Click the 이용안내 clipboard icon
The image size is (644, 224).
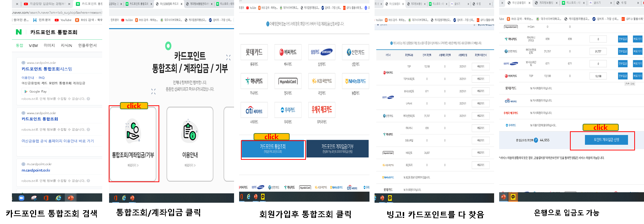[x=190, y=131]
